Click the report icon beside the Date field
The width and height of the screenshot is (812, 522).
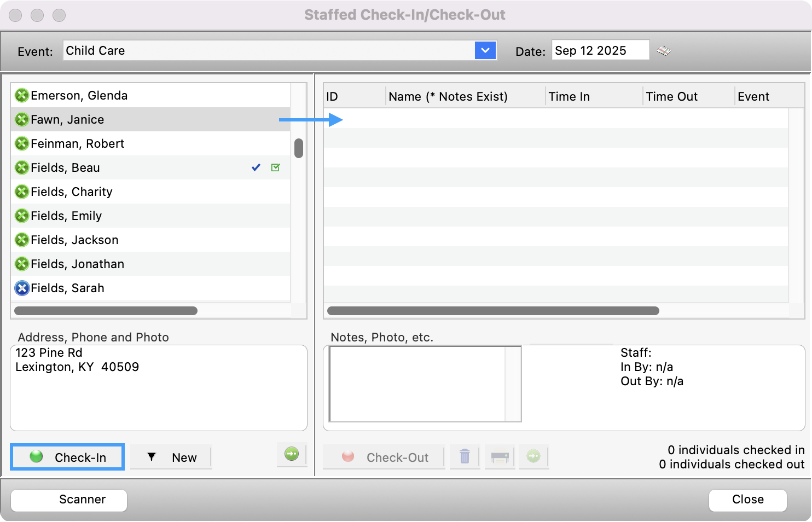click(664, 50)
